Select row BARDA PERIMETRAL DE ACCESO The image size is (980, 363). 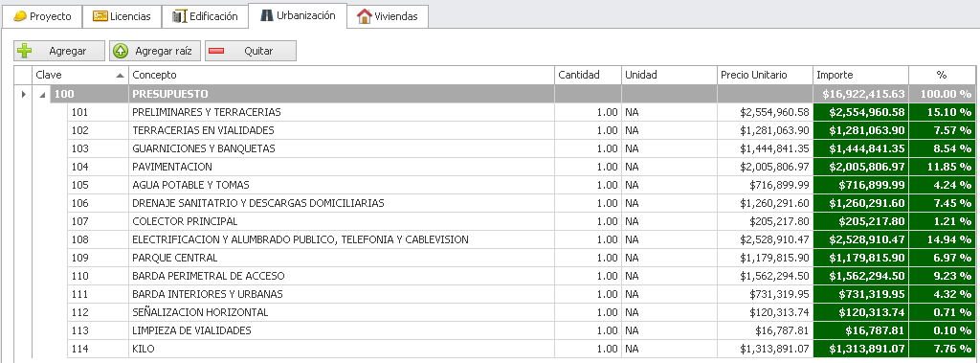click(522, 276)
